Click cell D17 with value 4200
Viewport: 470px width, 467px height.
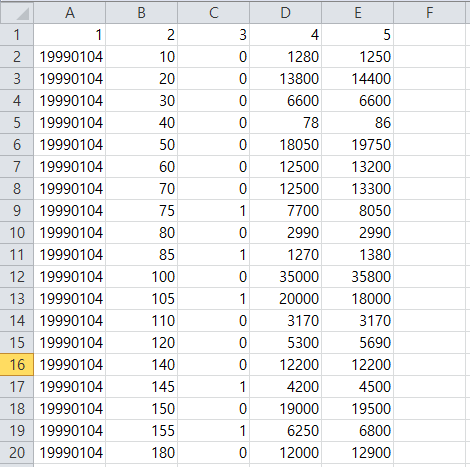(x=286, y=387)
